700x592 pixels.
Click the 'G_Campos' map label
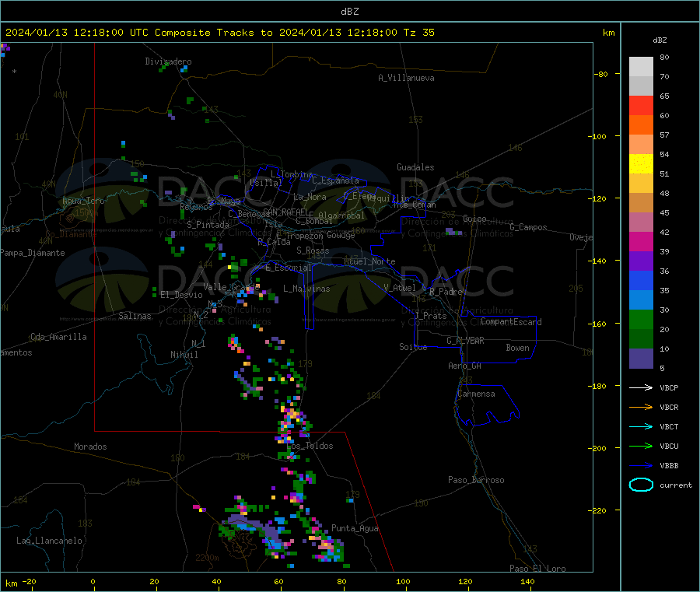point(529,227)
